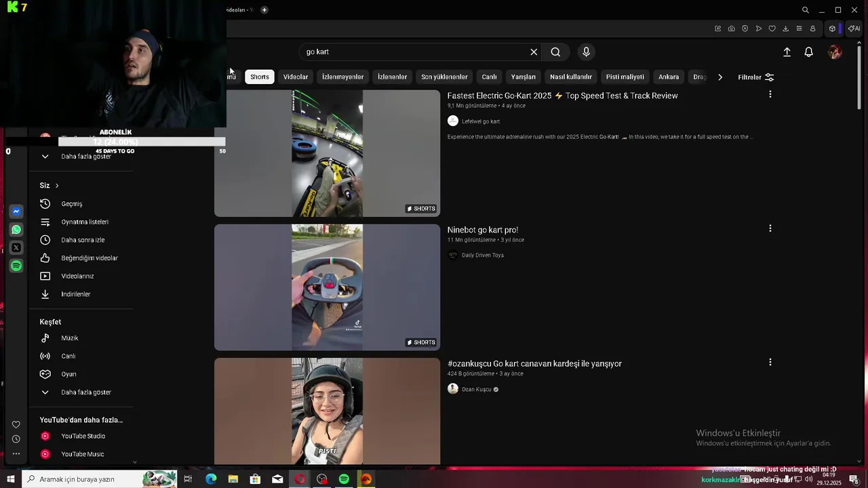Select the Ankara filter chip
The image size is (868, 488).
(x=669, y=77)
